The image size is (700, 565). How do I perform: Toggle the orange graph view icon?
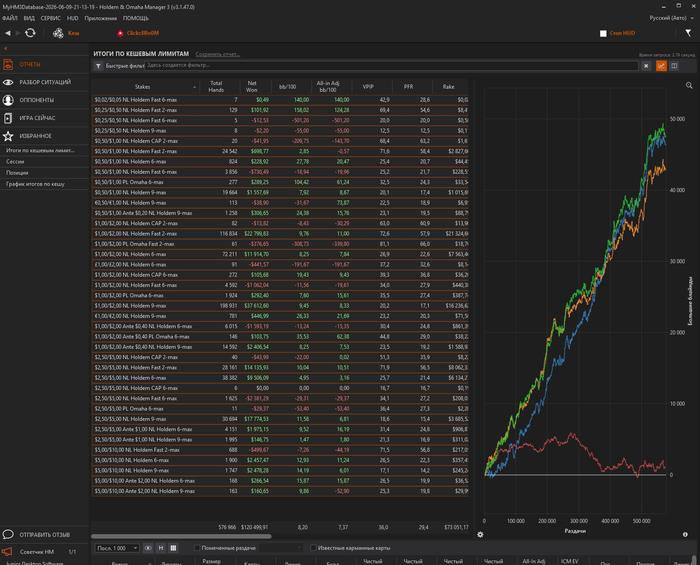point(661,66)
